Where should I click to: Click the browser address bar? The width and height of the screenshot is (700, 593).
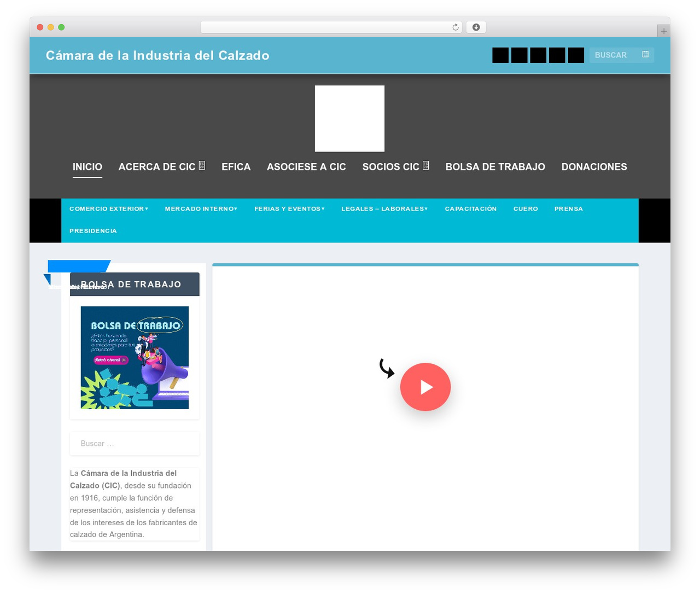(x=331, y=27)
